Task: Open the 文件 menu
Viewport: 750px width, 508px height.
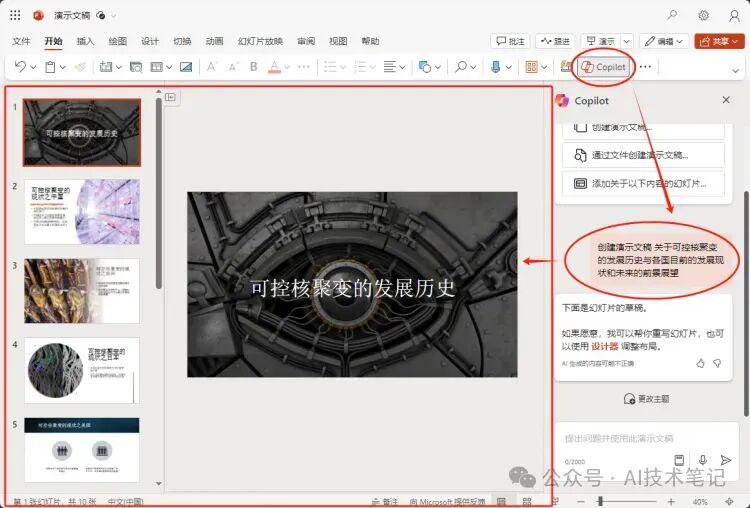Action: 21,41
